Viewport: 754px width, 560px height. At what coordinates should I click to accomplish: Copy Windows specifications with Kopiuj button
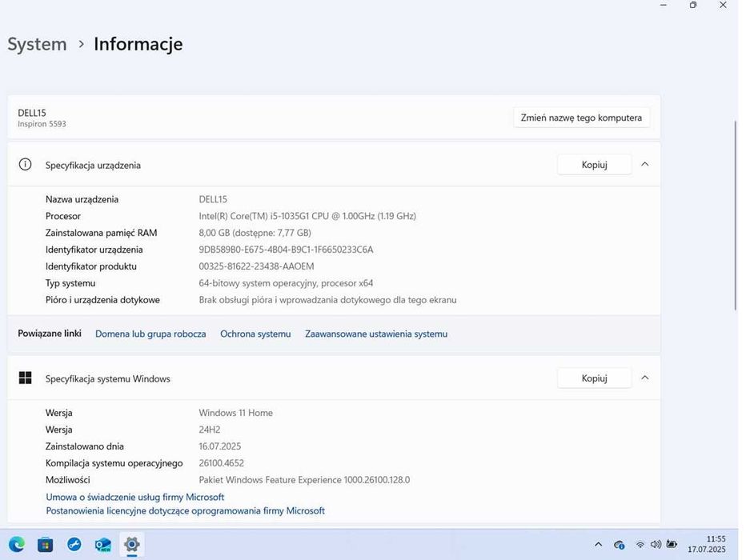coord(595,378)
